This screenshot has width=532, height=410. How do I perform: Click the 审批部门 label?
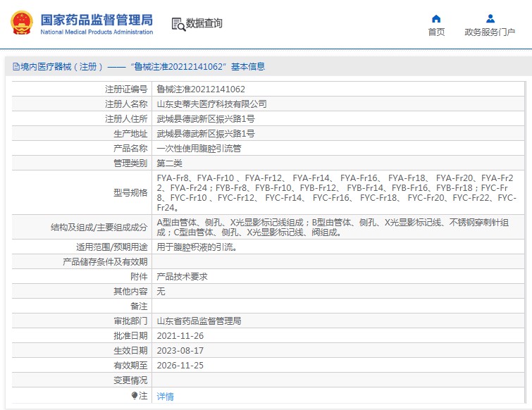130,321
